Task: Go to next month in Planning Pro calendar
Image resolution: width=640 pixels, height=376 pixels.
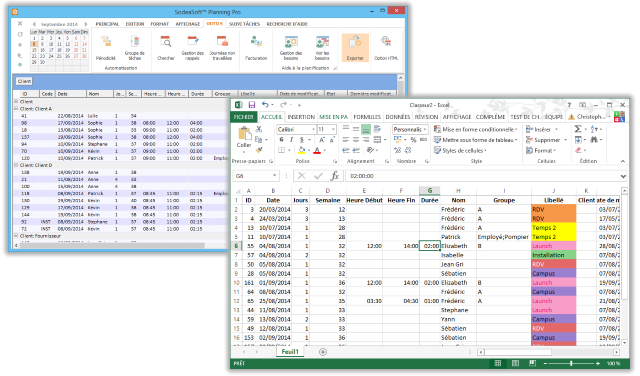Action: click(x=86, y=24)
